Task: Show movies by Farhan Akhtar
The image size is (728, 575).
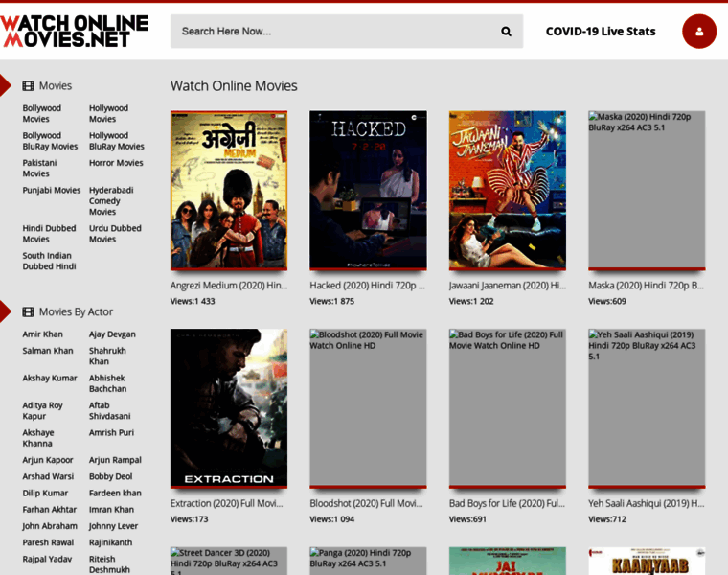Action: (49, 510)
